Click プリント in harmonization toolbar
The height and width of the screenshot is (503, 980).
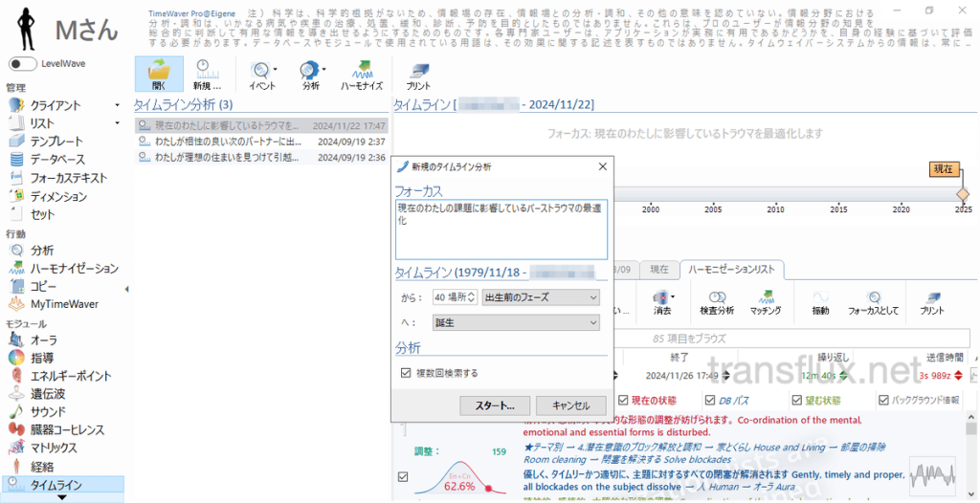pos(932,302)
